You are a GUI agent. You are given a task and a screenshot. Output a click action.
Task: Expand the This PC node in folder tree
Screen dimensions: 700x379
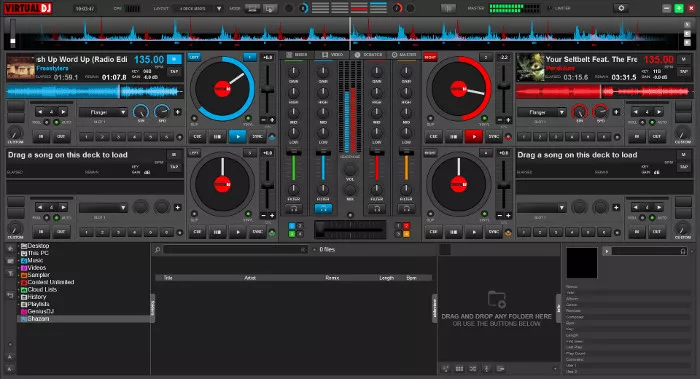19,253
